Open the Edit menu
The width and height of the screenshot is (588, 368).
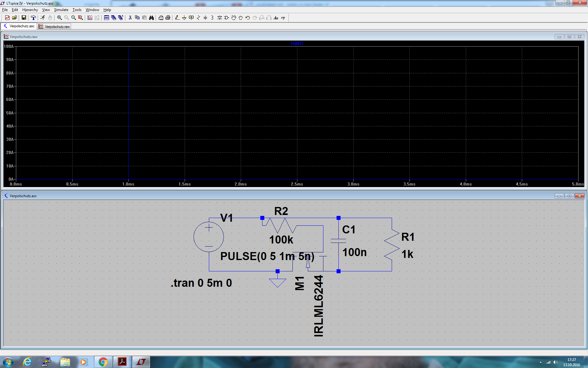(x=15, y=10)
